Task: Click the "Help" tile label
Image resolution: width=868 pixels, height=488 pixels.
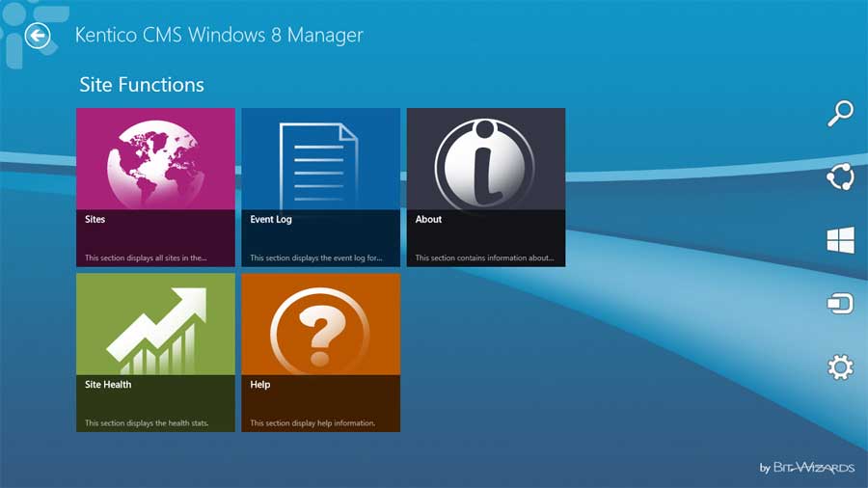Action: (260, 385)
